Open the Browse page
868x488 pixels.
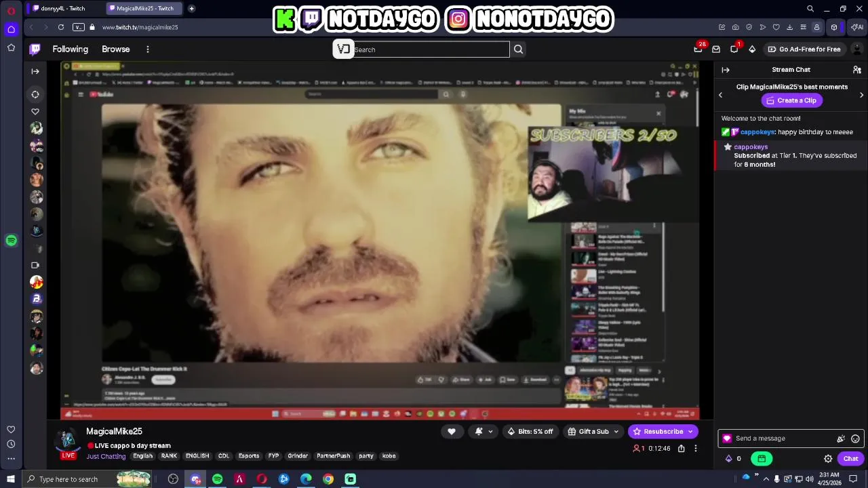pos(115,49)
